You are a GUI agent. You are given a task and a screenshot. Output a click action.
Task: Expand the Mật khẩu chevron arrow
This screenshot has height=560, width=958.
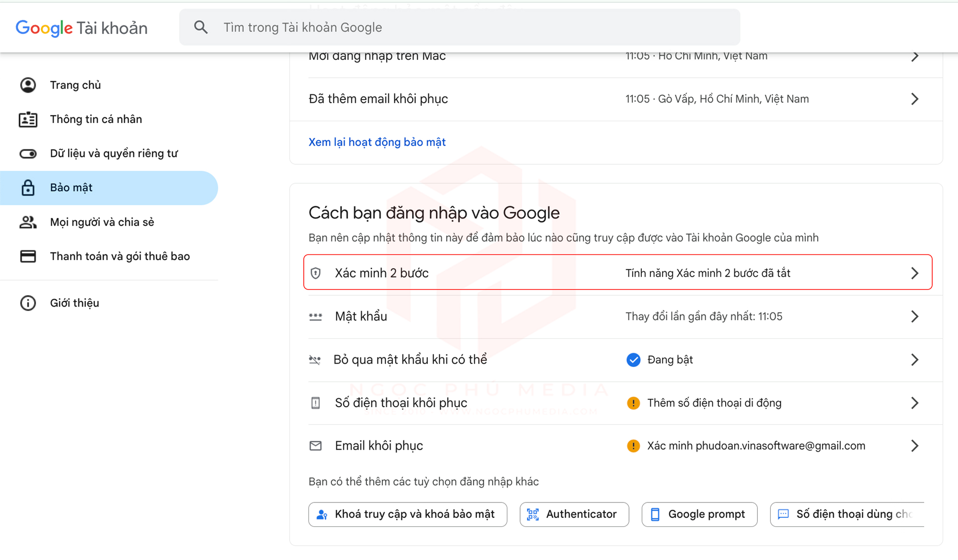click(914, 316)
